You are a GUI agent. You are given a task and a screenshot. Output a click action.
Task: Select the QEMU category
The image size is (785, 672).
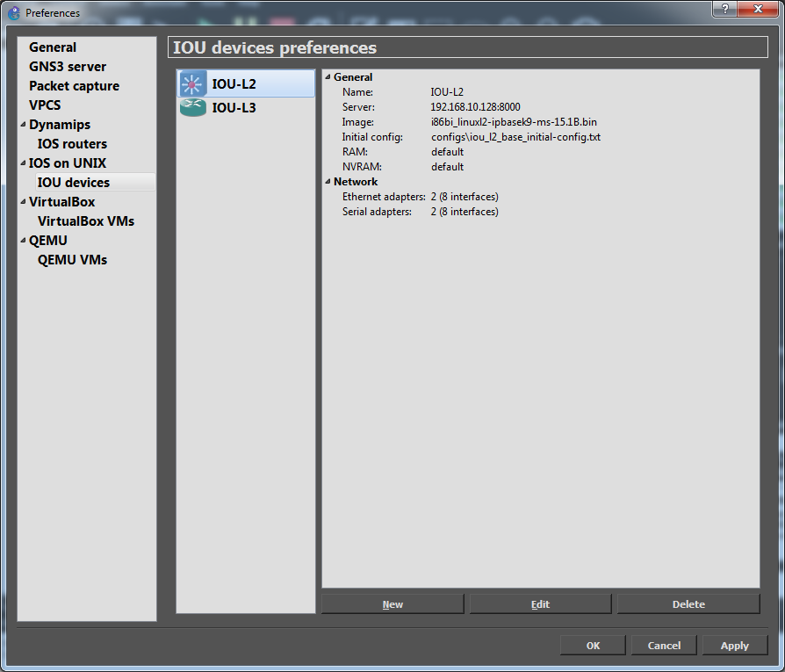point(47,241)
